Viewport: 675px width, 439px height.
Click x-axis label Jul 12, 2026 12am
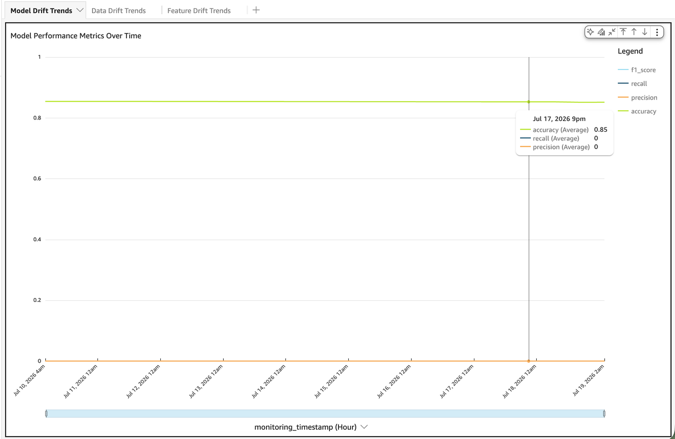(x=143, y=381)
